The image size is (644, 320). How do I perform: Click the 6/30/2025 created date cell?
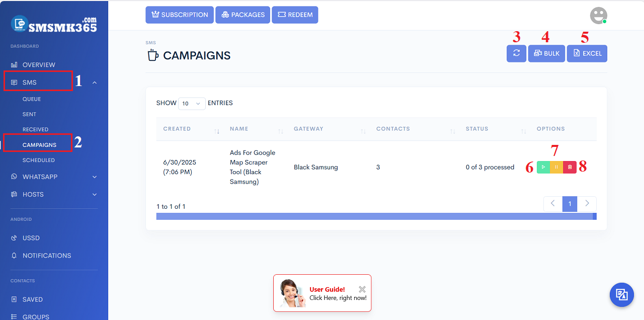(x=180, y=167)
